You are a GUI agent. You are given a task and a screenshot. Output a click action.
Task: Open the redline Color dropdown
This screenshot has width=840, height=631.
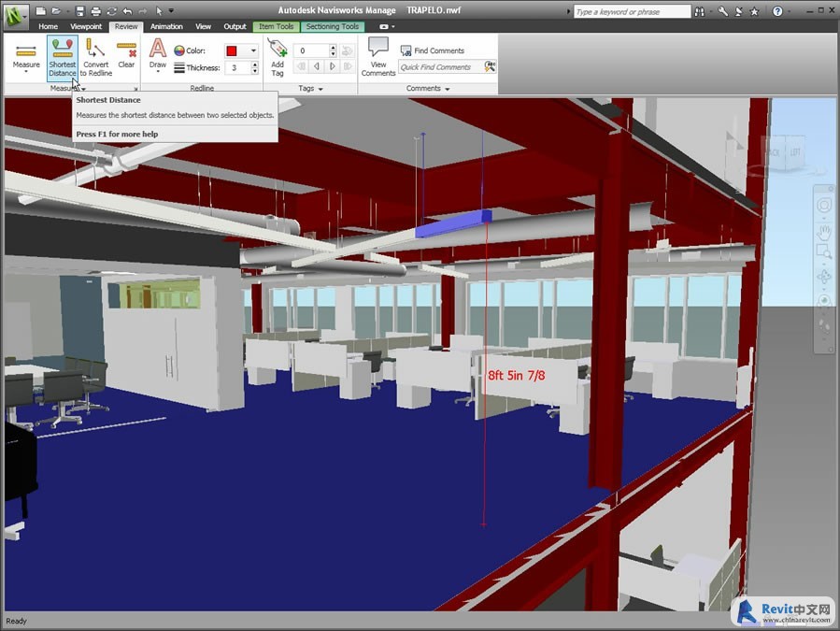[252, 50]
